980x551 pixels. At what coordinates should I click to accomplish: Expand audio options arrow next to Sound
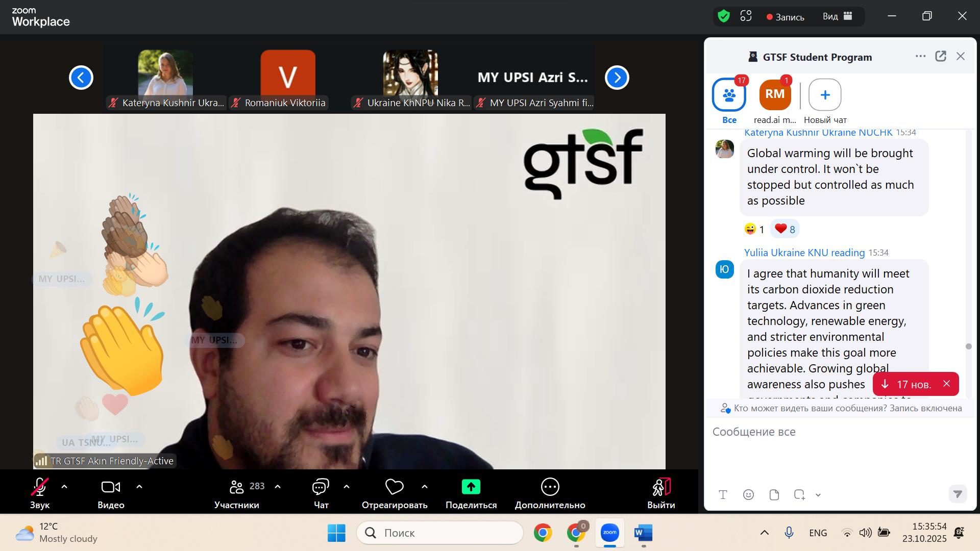point(64,487)
